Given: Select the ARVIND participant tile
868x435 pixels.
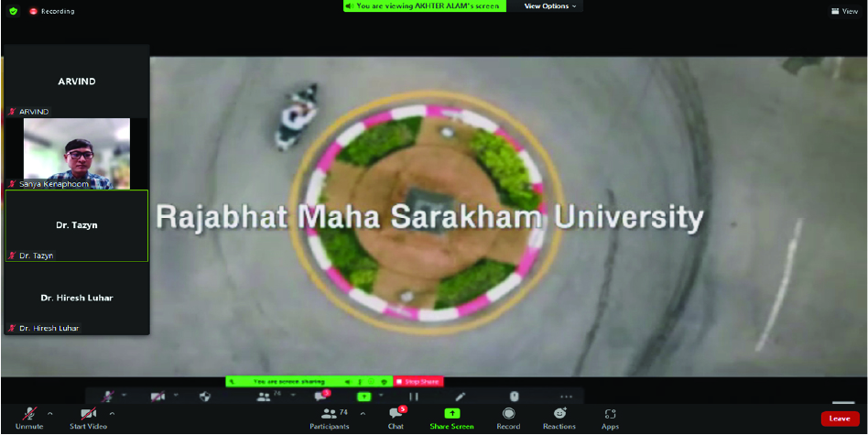Looking at the screenshot, I should click(x=77, y=82).
